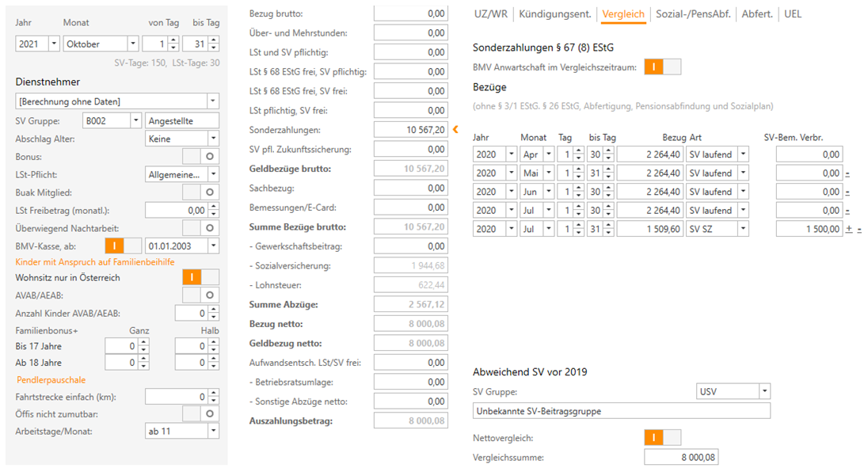This screenshot has width=868, height=472.
Task: Add a row via plus after 1 500,00
Action: (849, 229)
